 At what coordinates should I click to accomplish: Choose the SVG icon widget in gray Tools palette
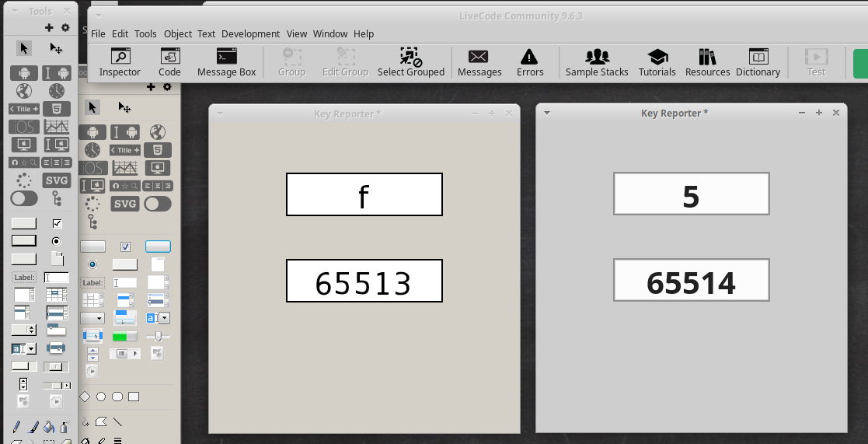coord(57,180)
